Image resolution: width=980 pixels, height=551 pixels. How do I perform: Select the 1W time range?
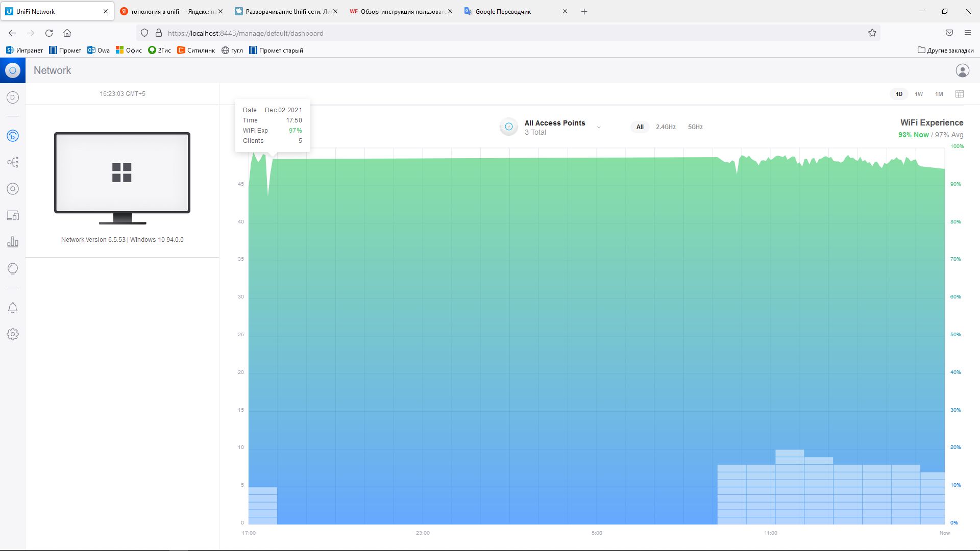coord(919,94)
